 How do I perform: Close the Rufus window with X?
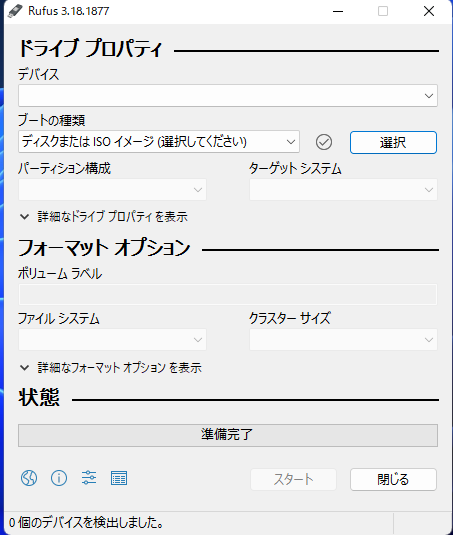429,11
